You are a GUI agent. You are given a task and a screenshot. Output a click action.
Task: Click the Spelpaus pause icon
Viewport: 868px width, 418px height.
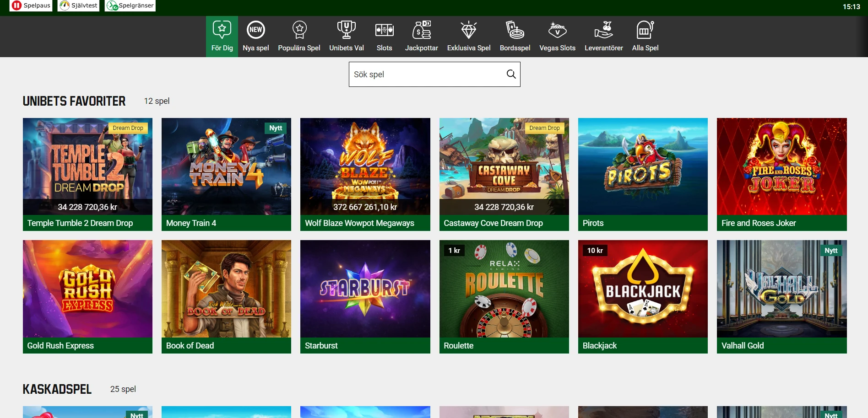coord(16,5)
